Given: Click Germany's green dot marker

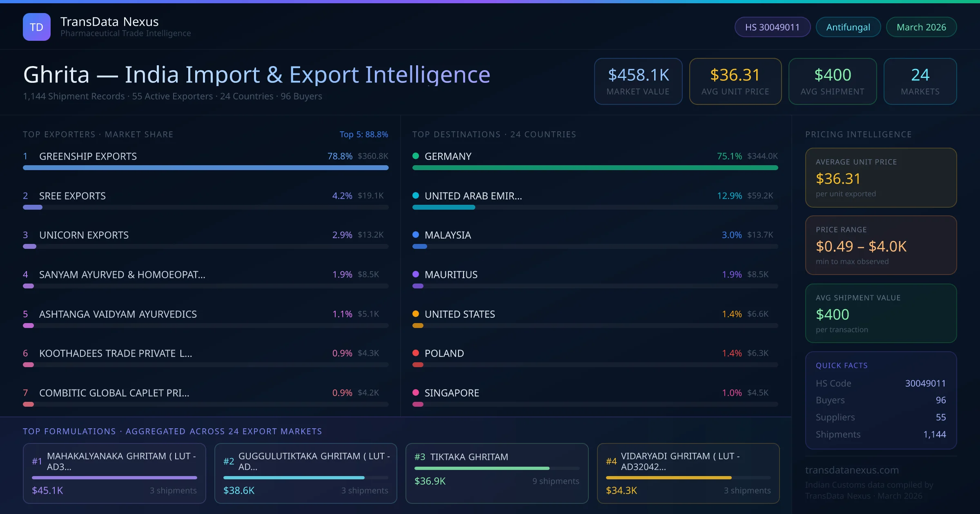Looking at the screenshot, I should (x=416, y=156).
